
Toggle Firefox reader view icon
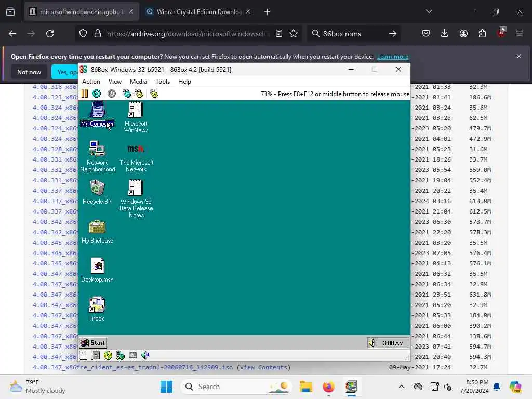coord(279,33)
